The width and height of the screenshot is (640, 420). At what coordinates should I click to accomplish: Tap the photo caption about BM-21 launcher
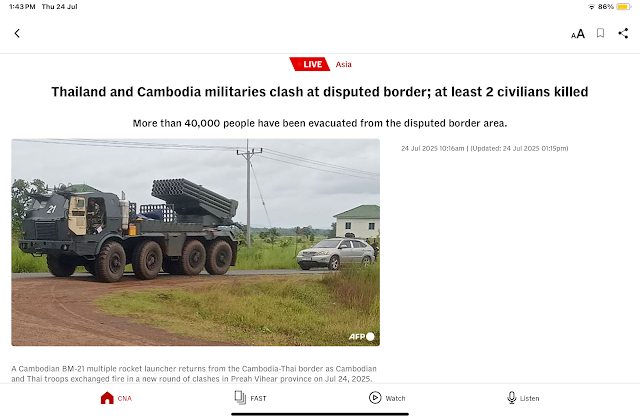(x=194, y=373)
